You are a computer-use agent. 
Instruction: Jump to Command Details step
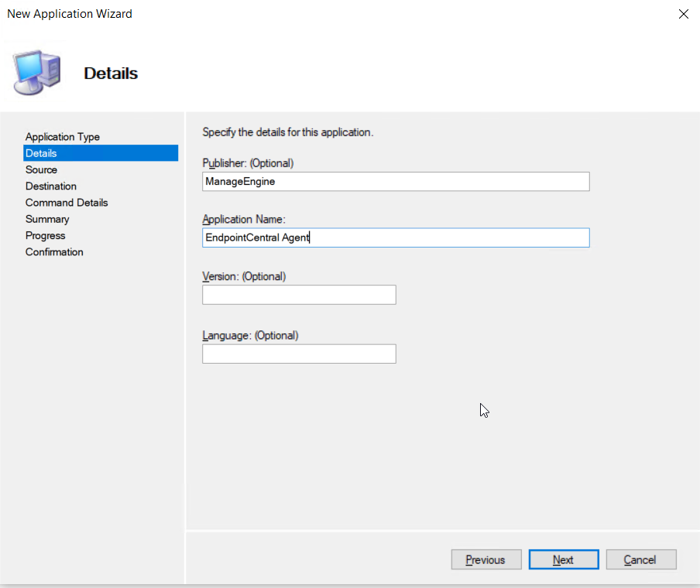tap(67, 203)
